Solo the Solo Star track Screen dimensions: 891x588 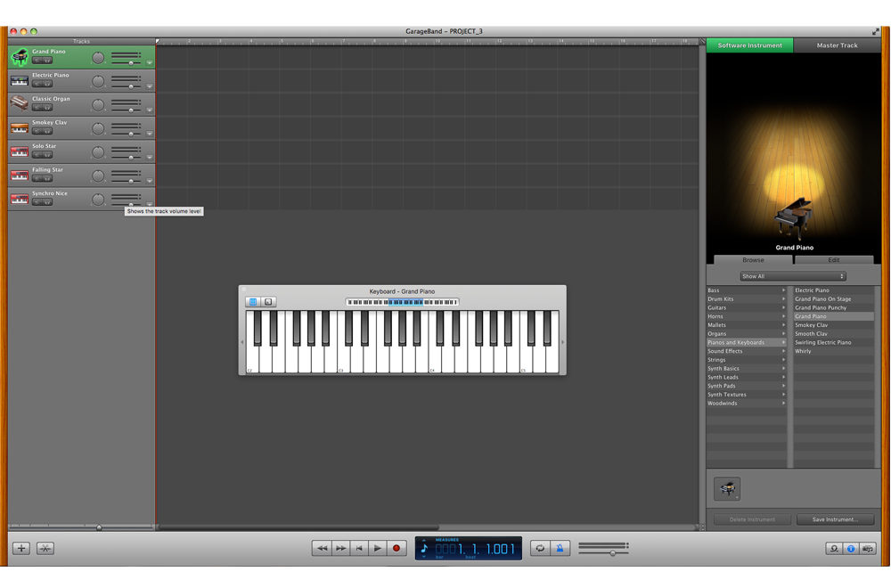pyautogui.click(x=47, y=155)
